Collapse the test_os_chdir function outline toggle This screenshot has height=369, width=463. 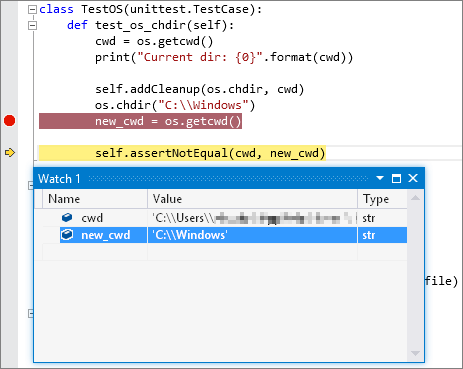(x=32, y=25)
